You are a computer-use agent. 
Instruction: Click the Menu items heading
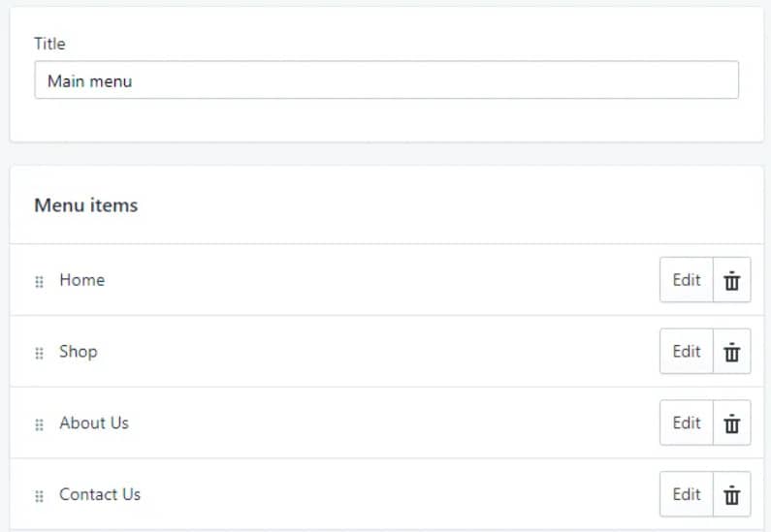coord(86,205)
